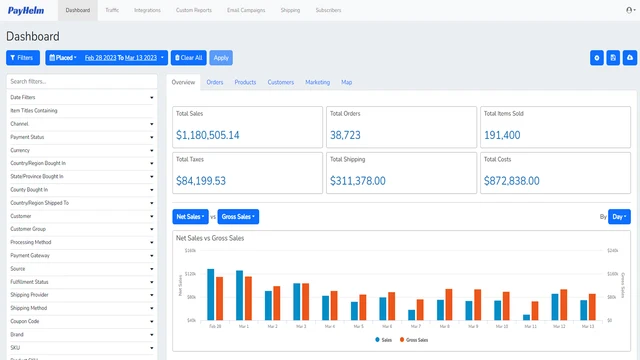This screenshot has height=360, width=640.
Task: Switch to the Customers tab
Action: tap(281, 82)
